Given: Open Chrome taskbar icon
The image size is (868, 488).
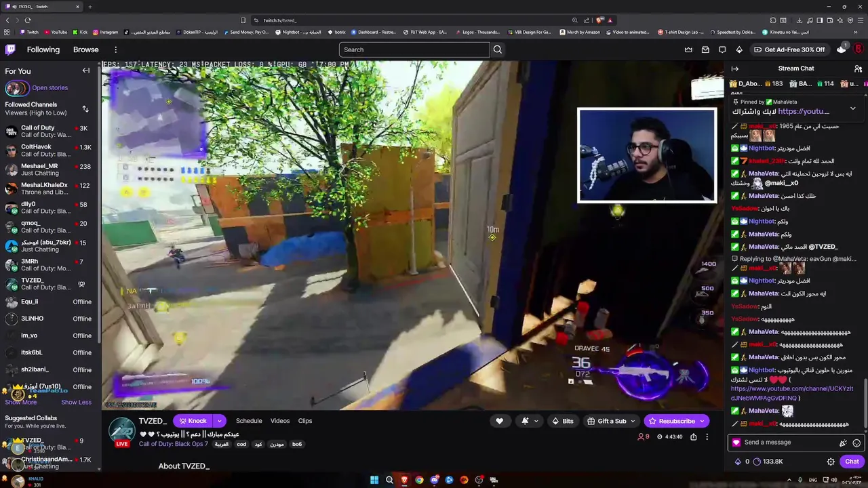Looking at the screenshot, I should click(x=419, y=480).
